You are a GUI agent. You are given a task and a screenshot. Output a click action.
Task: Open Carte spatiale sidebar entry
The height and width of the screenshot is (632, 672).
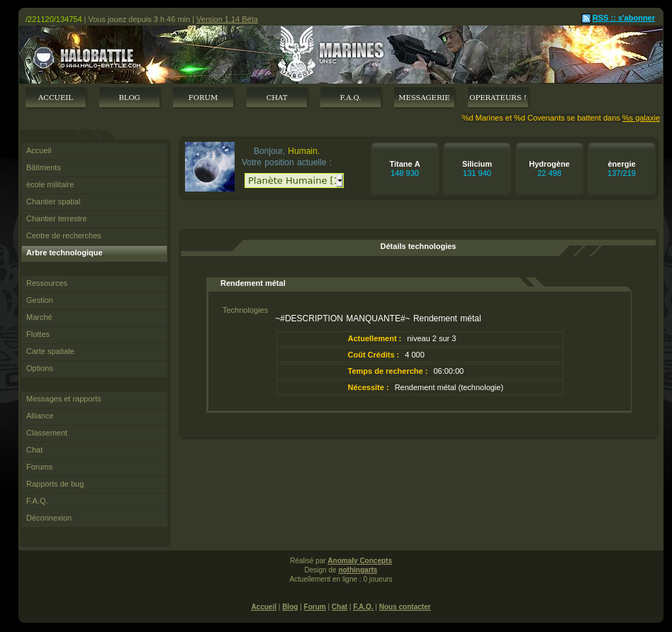click(94, 352)
